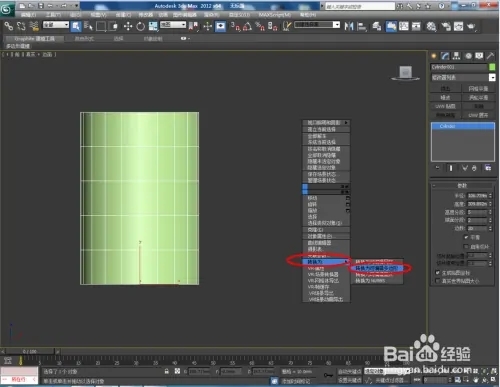Click the UVW 贴图 modifier button
Screen dimensions: 500x387
pyautogui.click(x=445, y=106)
